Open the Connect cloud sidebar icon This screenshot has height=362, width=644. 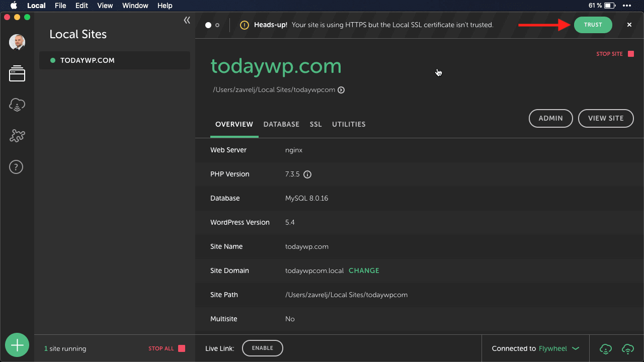[x=17, y=105]
